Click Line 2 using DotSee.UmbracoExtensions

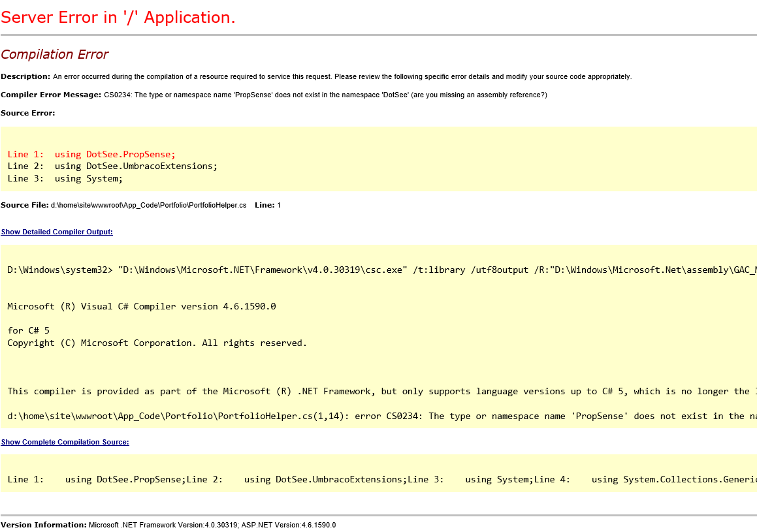112,166
